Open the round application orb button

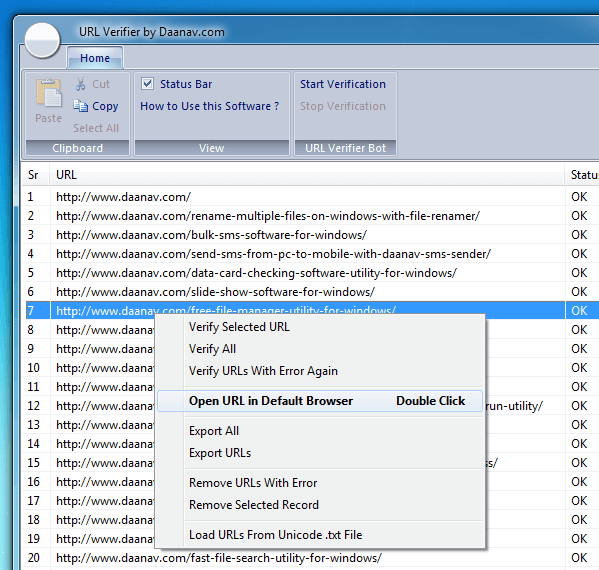(42, 40)
